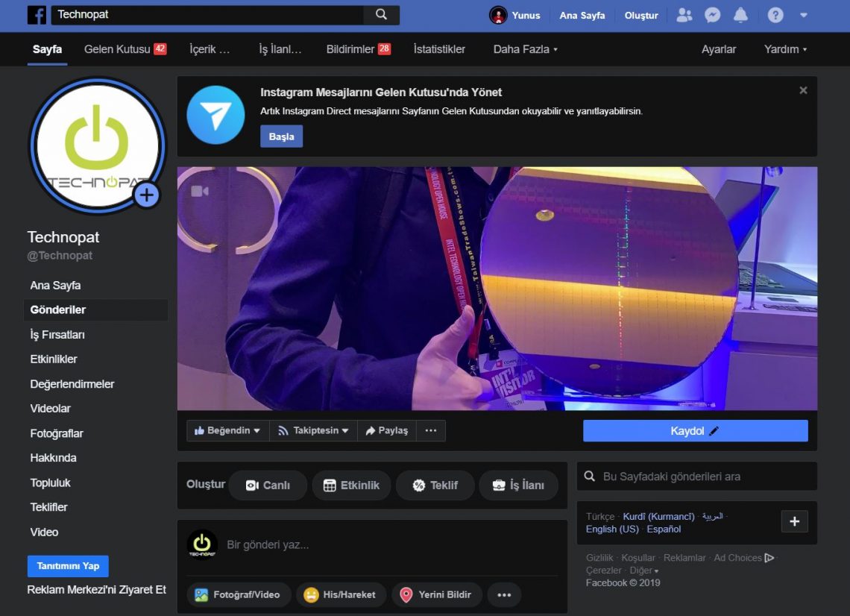Viewport: 850px width, 616px height.
Task: Open the help question mark icon
Action: coord(775,15)
